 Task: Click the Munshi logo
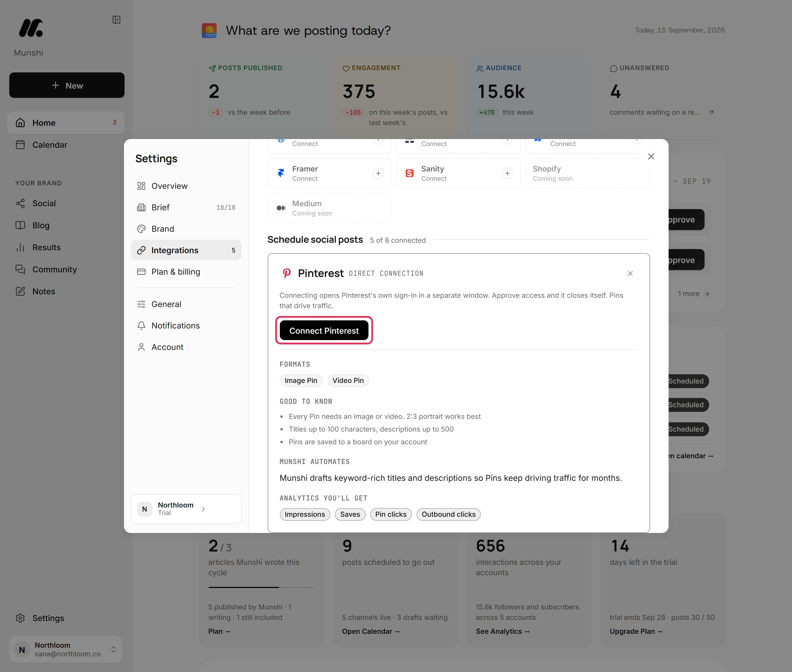click(31, 28)
